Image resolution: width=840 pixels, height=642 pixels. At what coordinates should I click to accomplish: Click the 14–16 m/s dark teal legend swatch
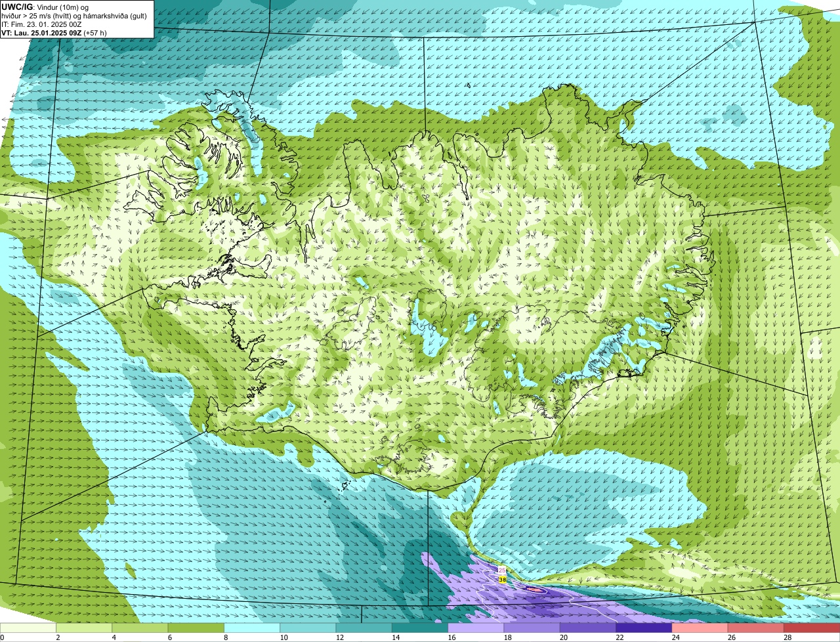tap(420, 628)
